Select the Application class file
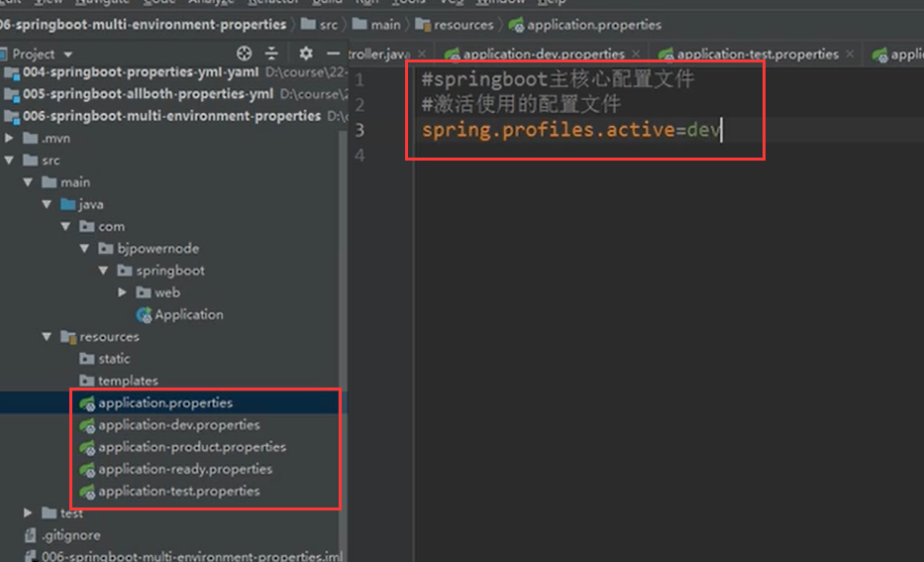The height and width of the screenshot is (562, 924). click(188, 315)
